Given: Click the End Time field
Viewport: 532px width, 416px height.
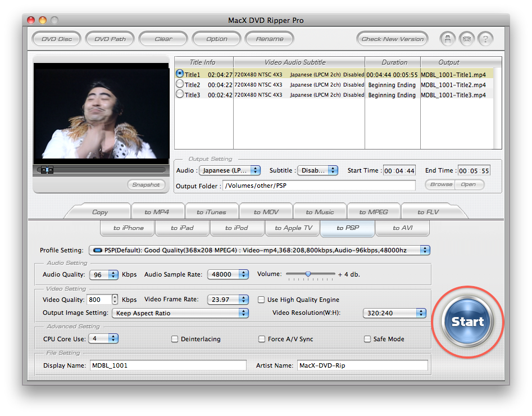Looking at the screenshot, I should coord(474,170).
